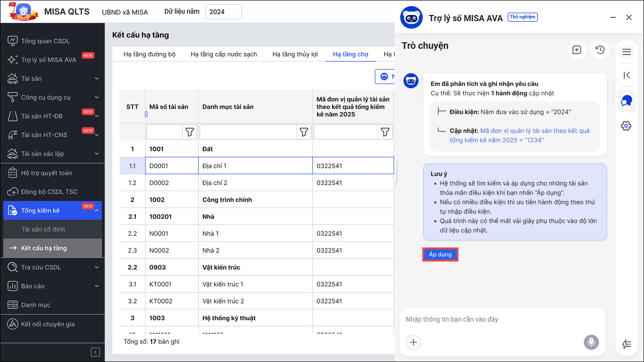The image size is (644, 362).
Task: Open chat history clock icon
Action: (x=600, y=50)
